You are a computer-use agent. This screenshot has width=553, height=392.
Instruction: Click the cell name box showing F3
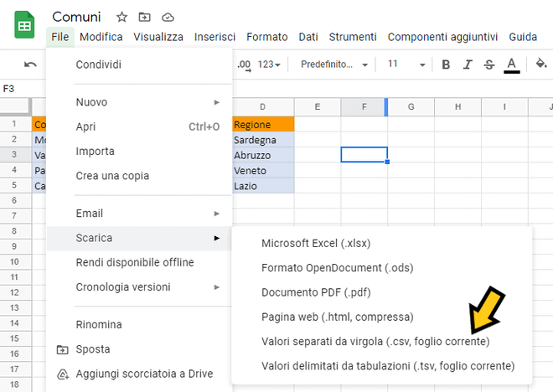click(x=17, y=89)
